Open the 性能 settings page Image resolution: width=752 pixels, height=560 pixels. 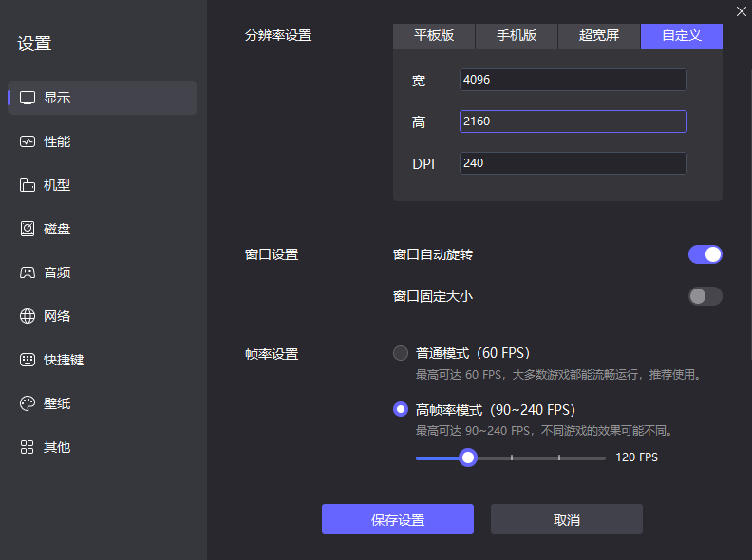coord(103,141)
